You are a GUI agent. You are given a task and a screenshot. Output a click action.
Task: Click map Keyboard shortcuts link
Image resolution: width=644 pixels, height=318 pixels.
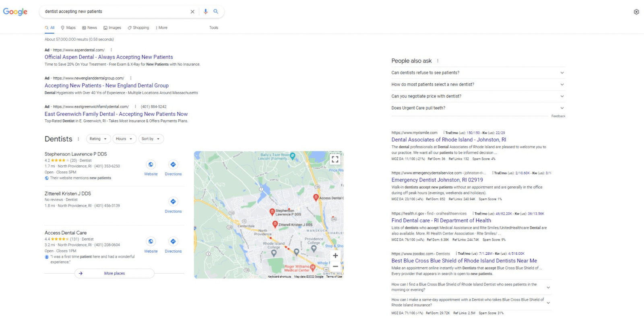tap(279, 276)
